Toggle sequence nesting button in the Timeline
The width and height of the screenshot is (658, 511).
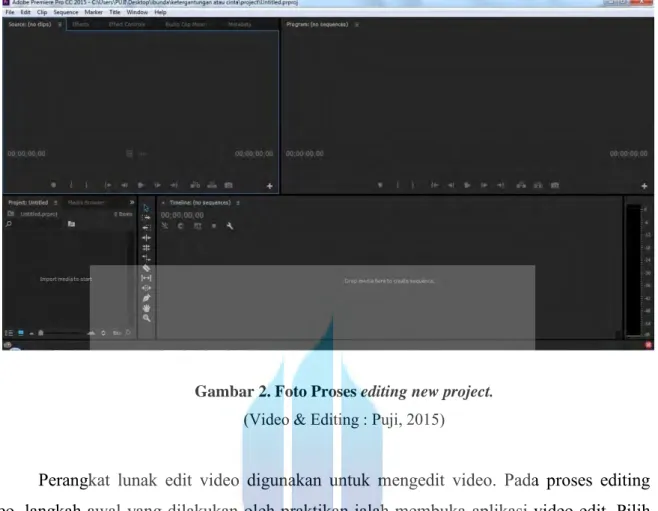pyautogui.click(x=164, y=226)
